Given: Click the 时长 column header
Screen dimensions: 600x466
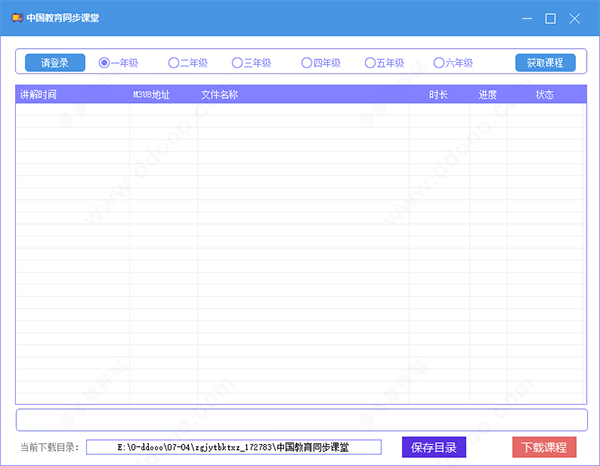Looking at the screenshot, I should click(x=439, y=95).
